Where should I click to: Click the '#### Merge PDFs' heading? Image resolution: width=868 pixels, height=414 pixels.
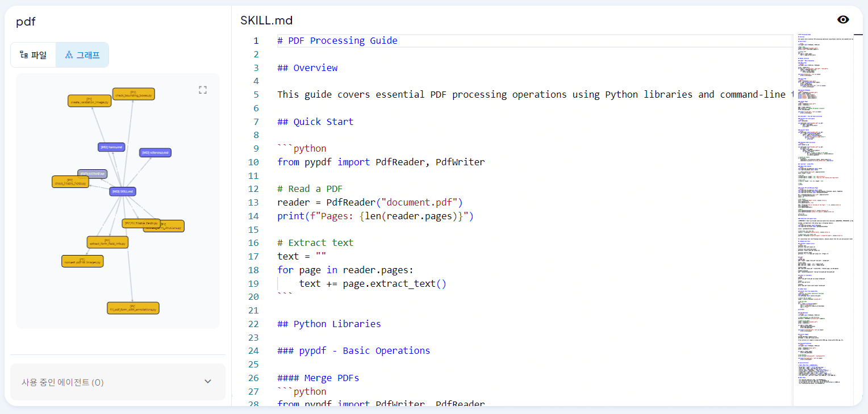(318, 378)
